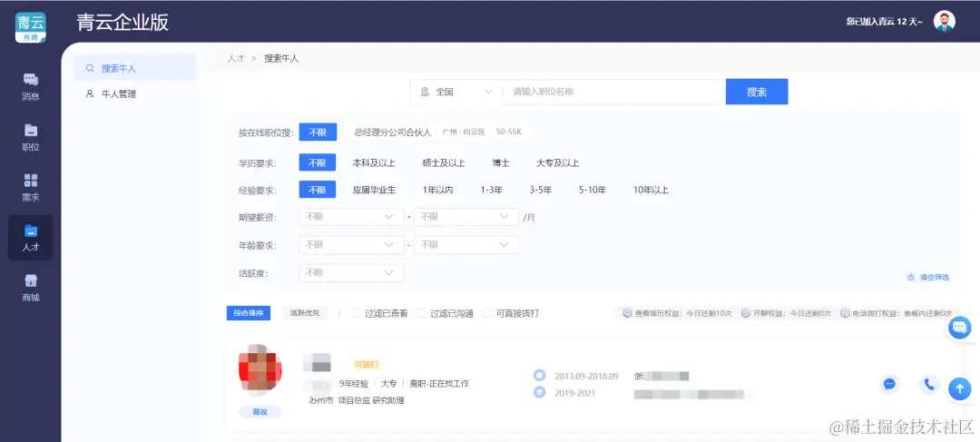980x442 pixels.
Task: Click the floating chat support bubble
Action: point(959,328)
